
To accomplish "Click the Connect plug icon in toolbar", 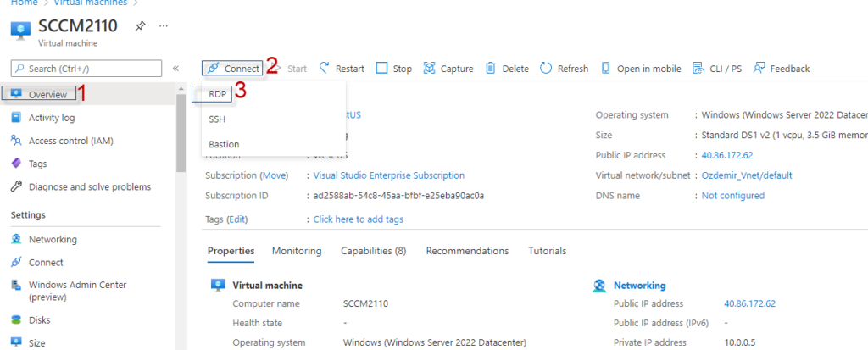I will (213, 69).
